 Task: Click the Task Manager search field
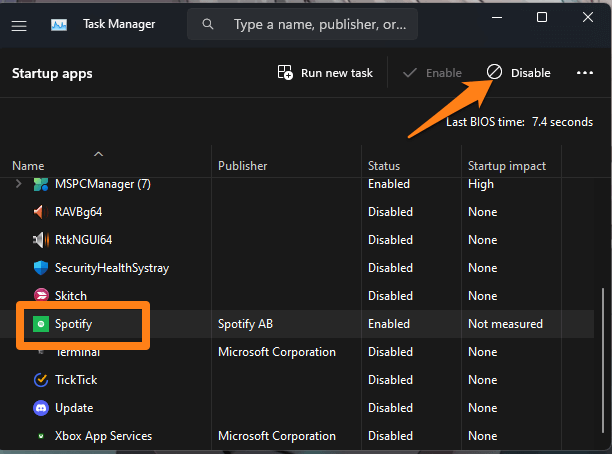click(310, 23)
